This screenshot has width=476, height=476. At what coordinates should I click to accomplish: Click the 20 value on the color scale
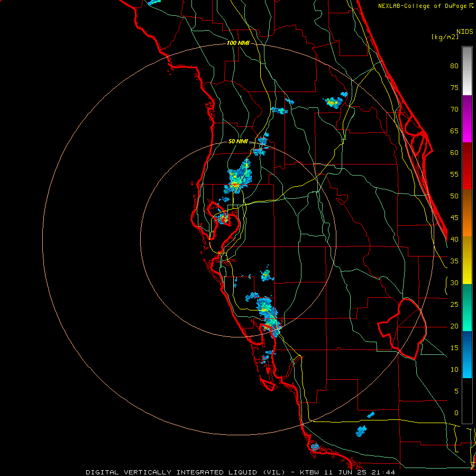(x=454, y=326)
